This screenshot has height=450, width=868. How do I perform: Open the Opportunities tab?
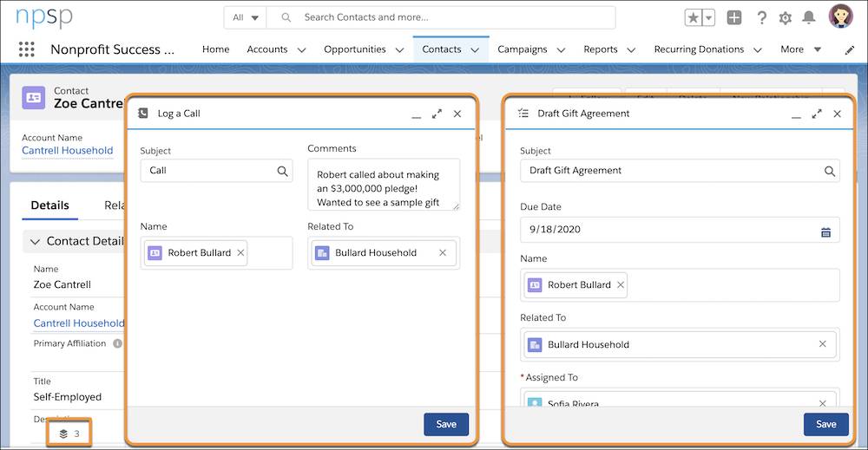point(355,49)
